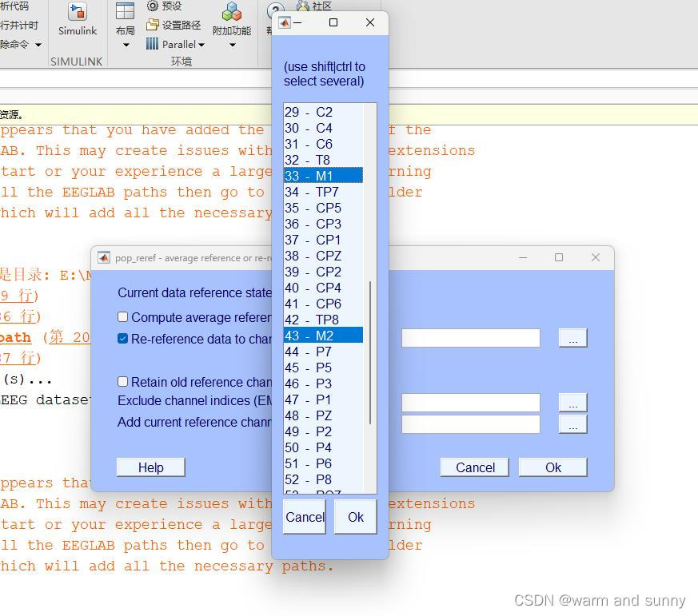Select channel 29 - C2
The width and height of the screenshot is (698, 616).
point(324,112)
